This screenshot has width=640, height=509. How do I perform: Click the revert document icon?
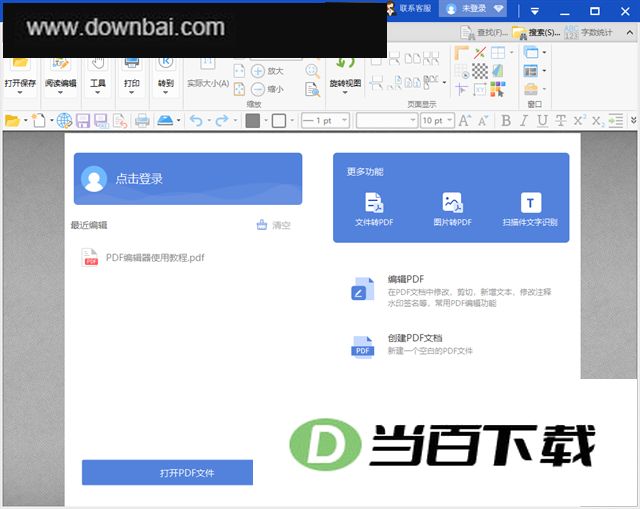(120, 121)
